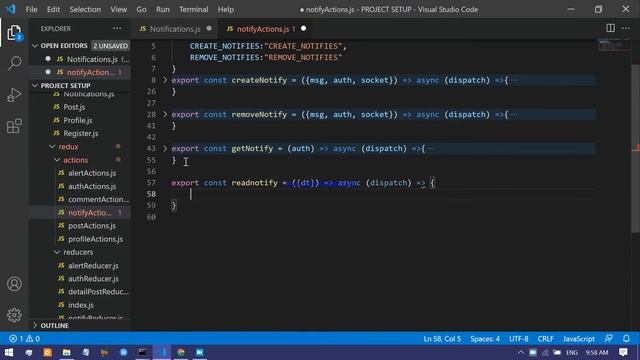Click the VS Code taskbar icon
The height and width of the screenshot is (360, 640).
click(162, 352)
